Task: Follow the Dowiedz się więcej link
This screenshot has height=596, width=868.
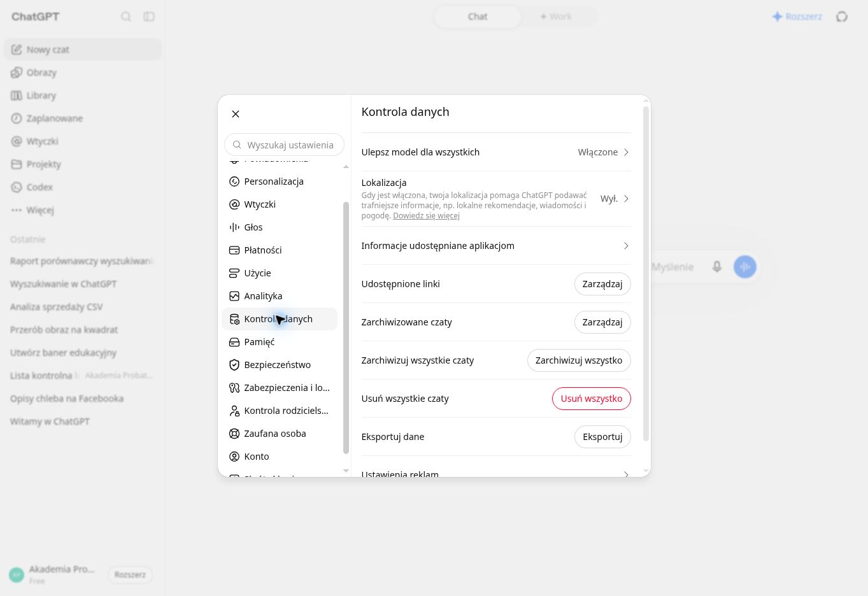Action: point(426,216)
